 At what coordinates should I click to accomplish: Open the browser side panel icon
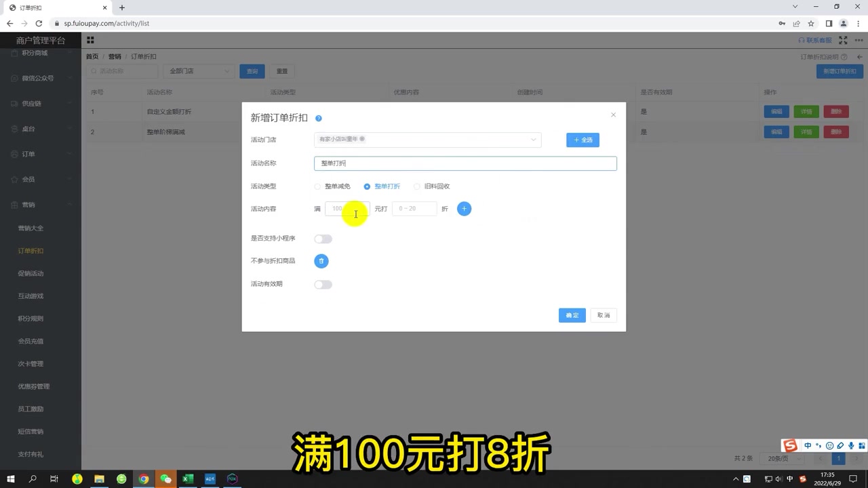pyautogui.click(x=829, y=23)
